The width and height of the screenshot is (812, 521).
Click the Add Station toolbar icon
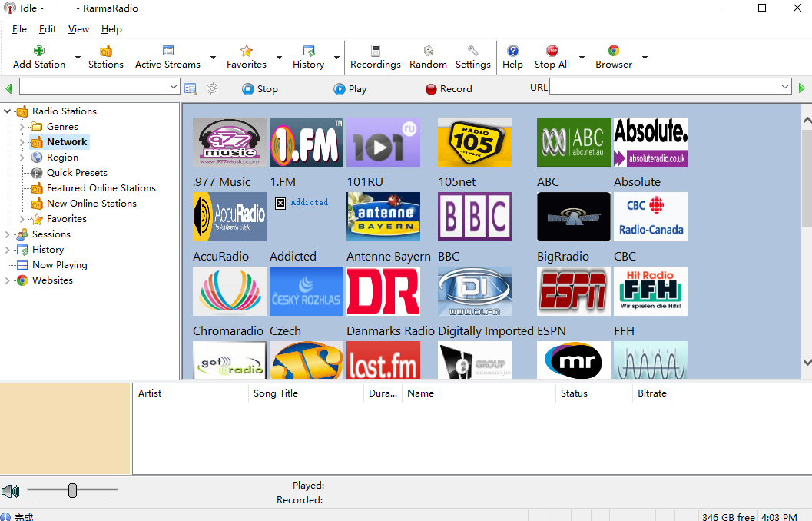[39, 51]
